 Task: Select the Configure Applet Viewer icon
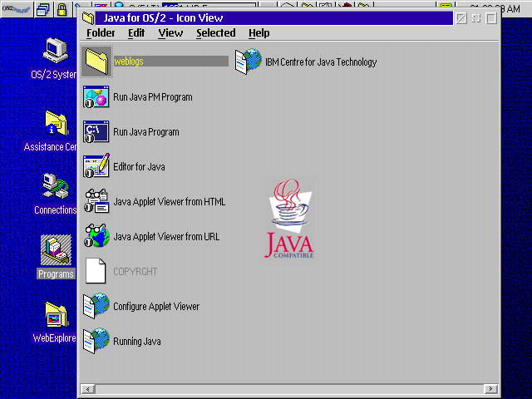coord(96,306)
